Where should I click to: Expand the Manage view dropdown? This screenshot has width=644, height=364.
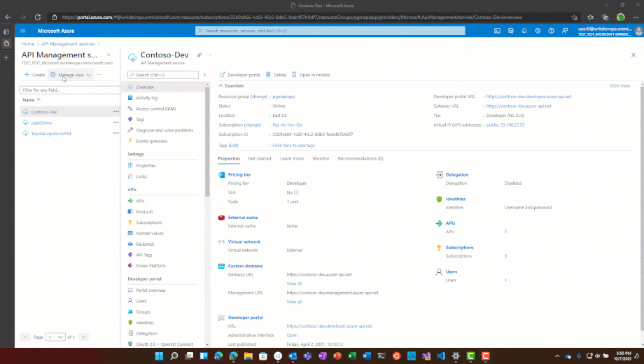[71, 75]
